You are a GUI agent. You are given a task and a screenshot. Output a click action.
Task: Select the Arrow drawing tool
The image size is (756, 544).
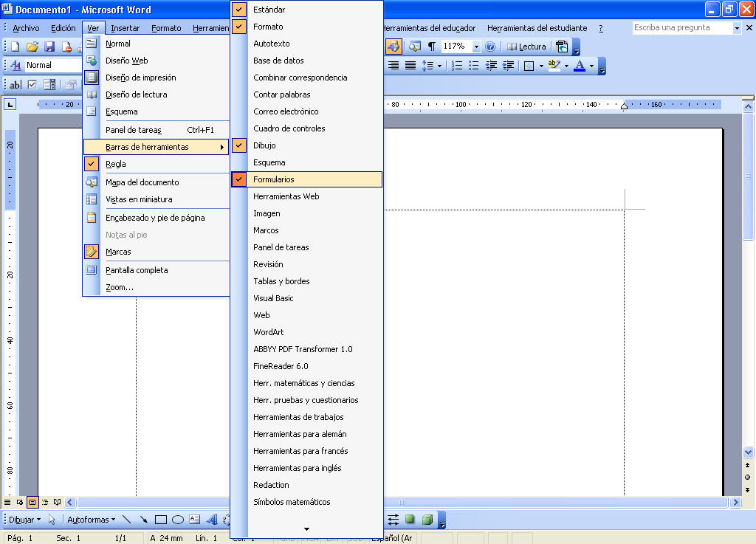coord(144,520)
